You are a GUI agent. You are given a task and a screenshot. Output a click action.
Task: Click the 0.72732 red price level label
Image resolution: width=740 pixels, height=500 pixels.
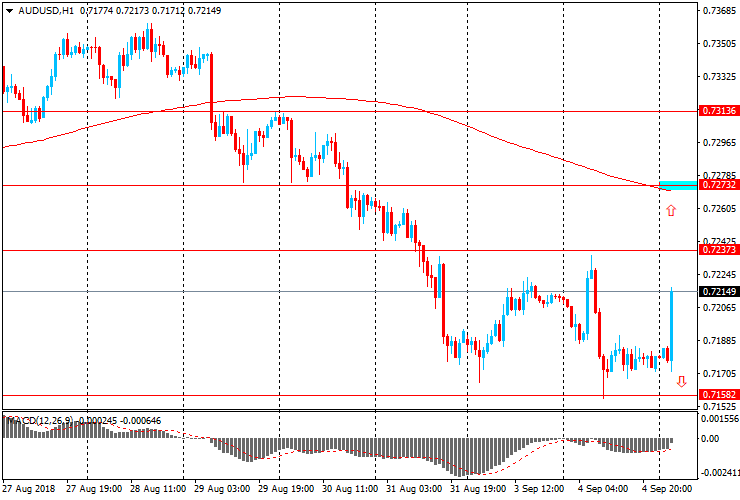719,185
